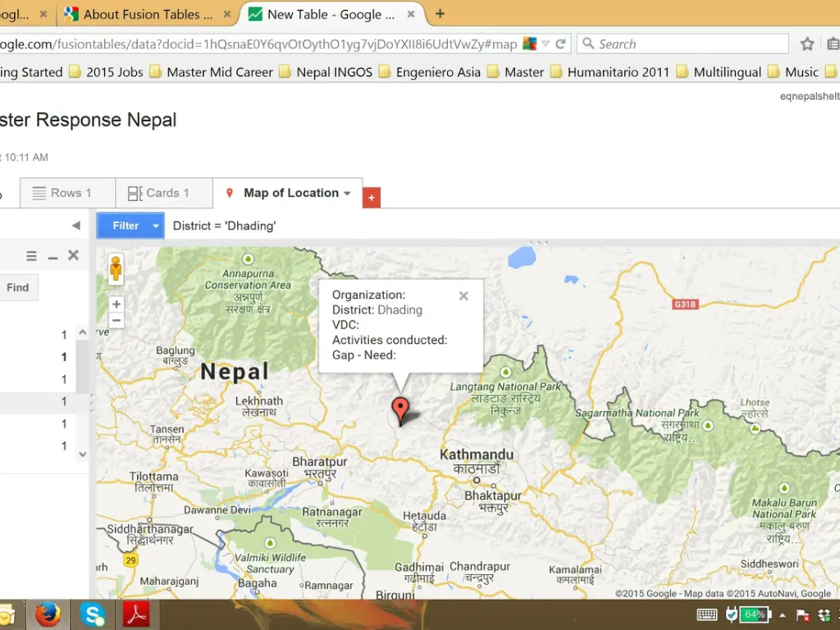The width and height of the screenshot is (840, 630).
Task: Open the Master bookmark folder
Action: pos(517,72)
